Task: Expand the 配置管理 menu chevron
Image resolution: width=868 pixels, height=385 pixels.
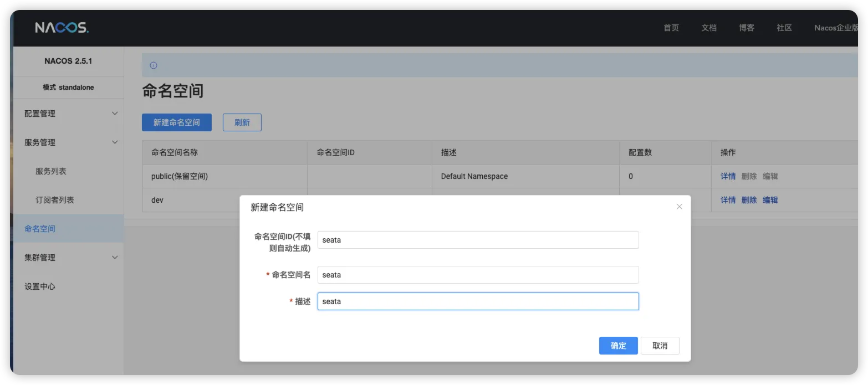Action: tap(115, 114)
